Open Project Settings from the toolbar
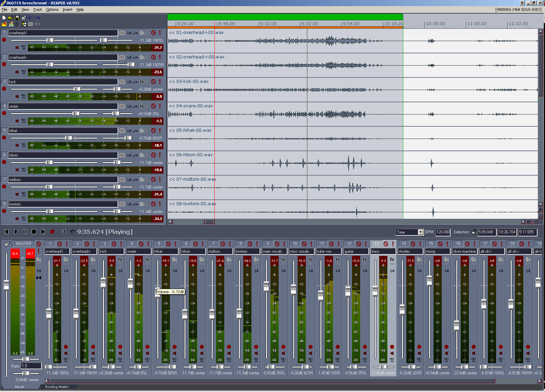545x392 pixels. 24,18
